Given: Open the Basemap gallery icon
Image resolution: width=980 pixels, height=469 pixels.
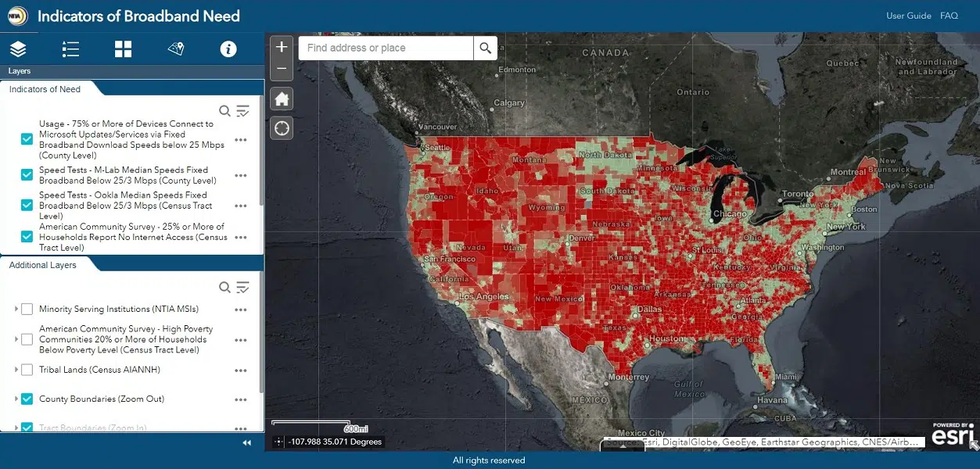Looking at the screenshot, I should pyautogui.click(x=123, y=48).
